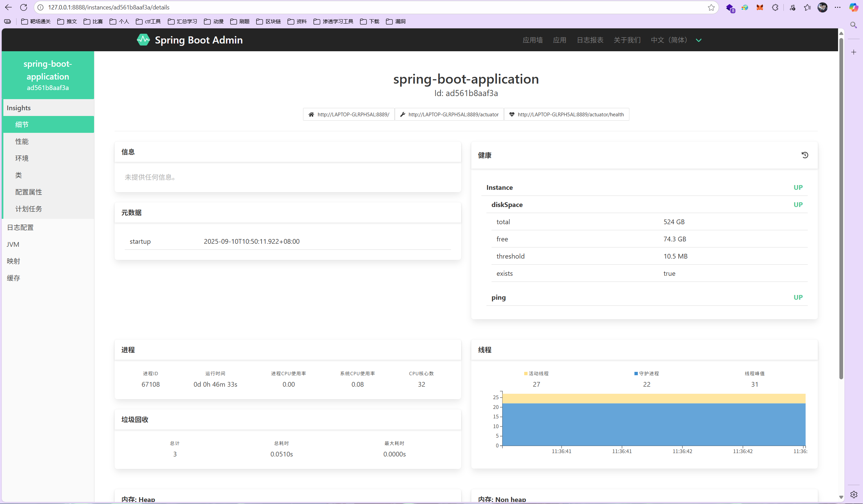
Task: Open browser extensions puzzle icon
Action: [x=775, y=7]
